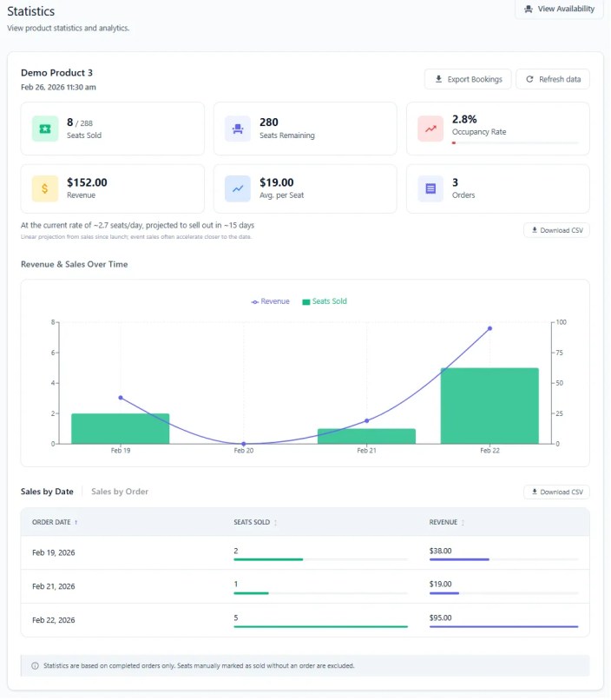Click the Demo Product 3 title
Viewport: 611px width, 700px height.
point(56,73)
